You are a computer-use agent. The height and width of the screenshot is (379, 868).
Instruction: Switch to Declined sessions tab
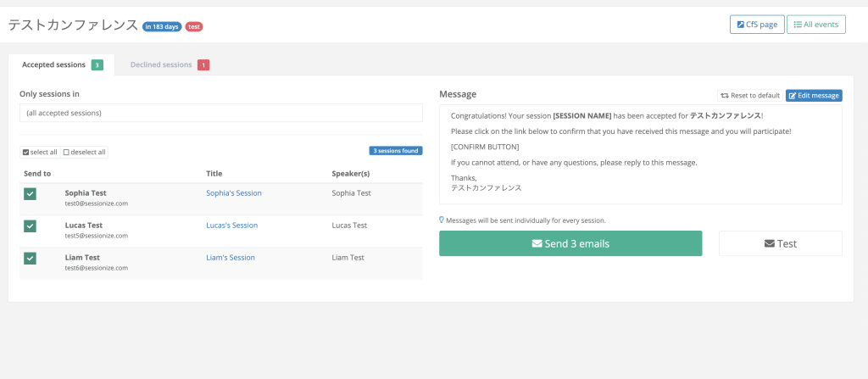coord(169,64)
